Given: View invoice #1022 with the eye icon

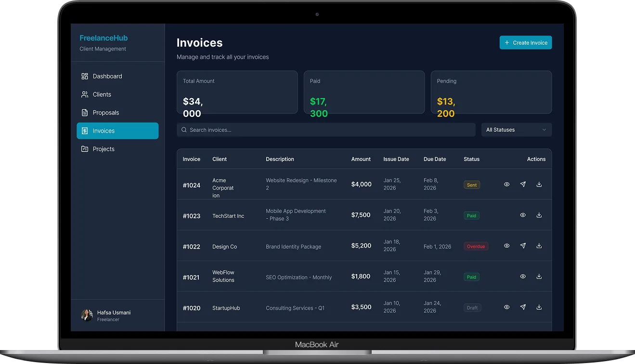Looking at the screenshot, I should tap(506, 246).
